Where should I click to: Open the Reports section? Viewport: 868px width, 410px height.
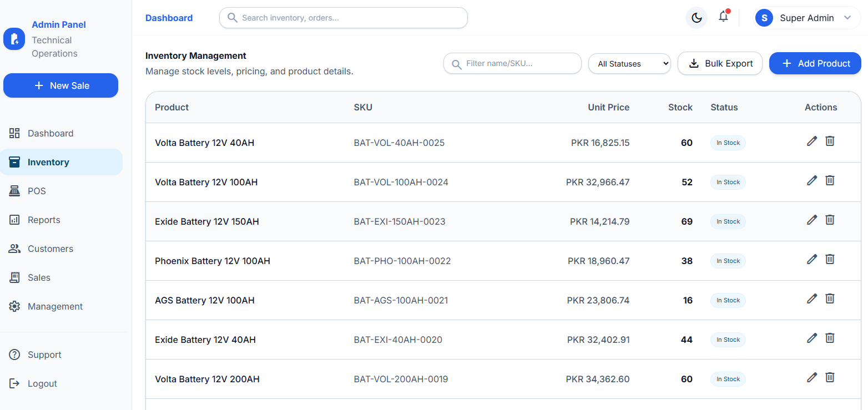pyautogui.click(x=61, y=220)
